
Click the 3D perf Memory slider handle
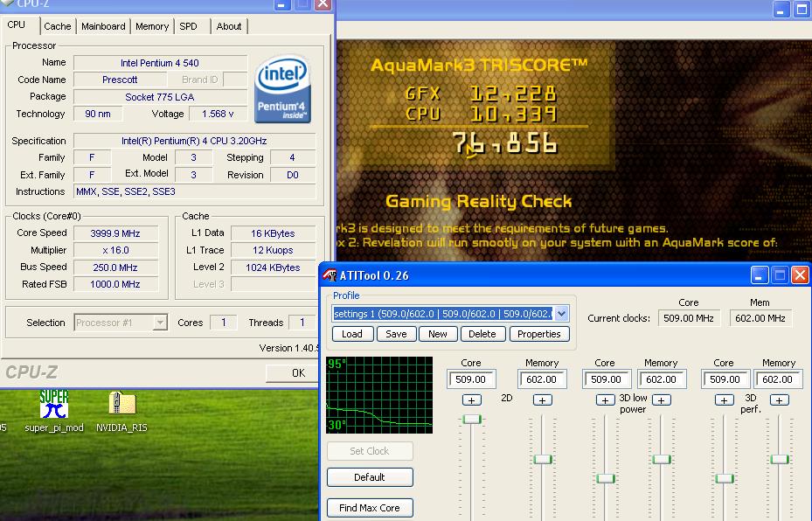point(780,459)
